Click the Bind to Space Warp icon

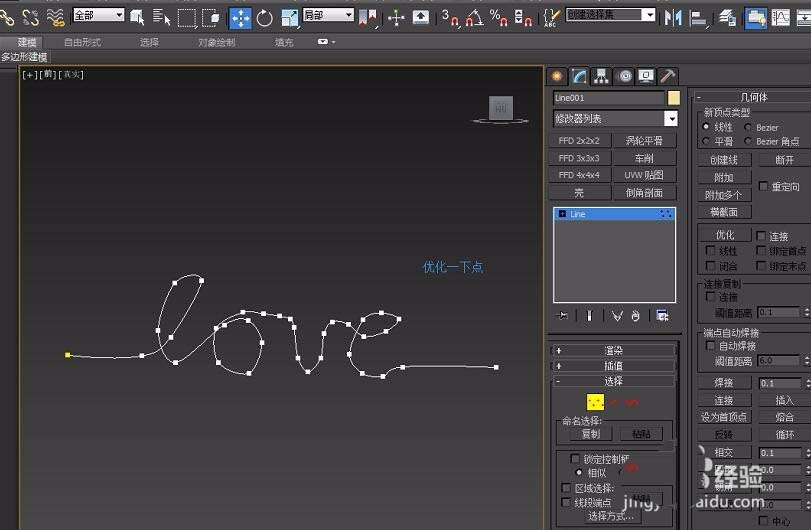click(x=55, y=18)
